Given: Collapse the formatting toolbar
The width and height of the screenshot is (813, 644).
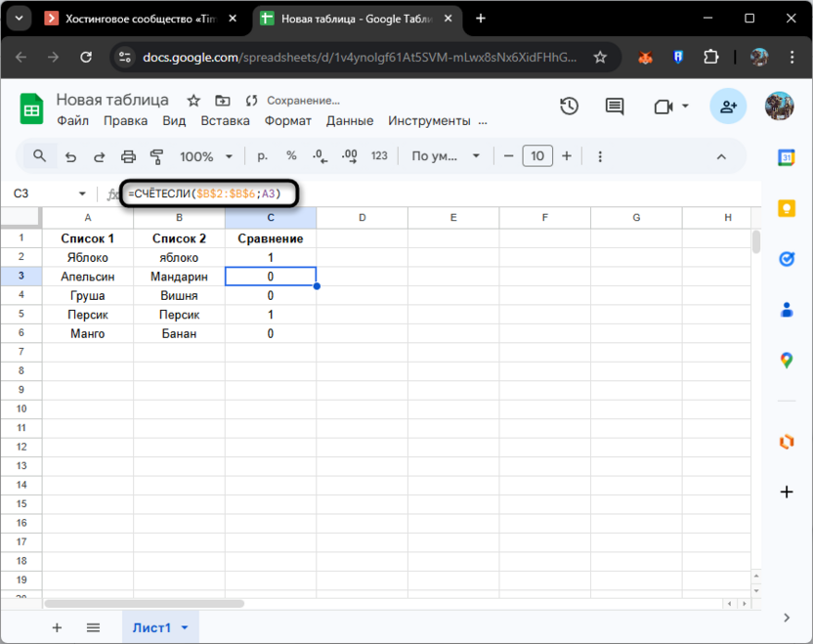Looking at the screenshot, I should [x=721, y=155].
